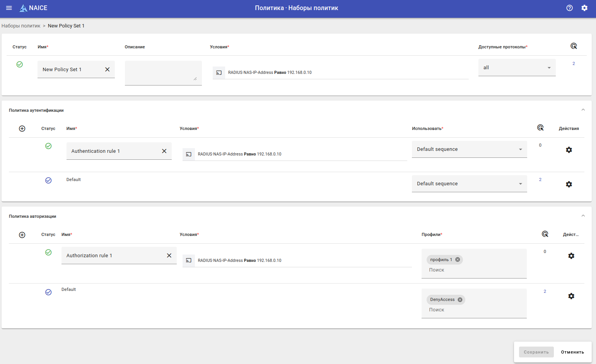Click the 'Описание' description text area
Viewport: 596px width, 364px height.
click(163, 72)
